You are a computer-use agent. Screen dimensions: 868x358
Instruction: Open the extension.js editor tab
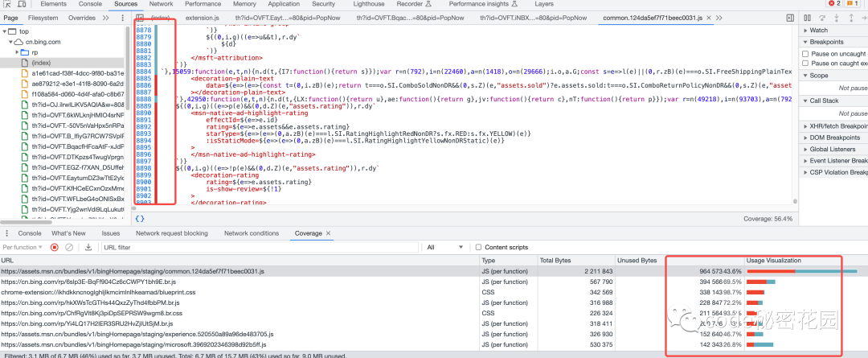203,18
